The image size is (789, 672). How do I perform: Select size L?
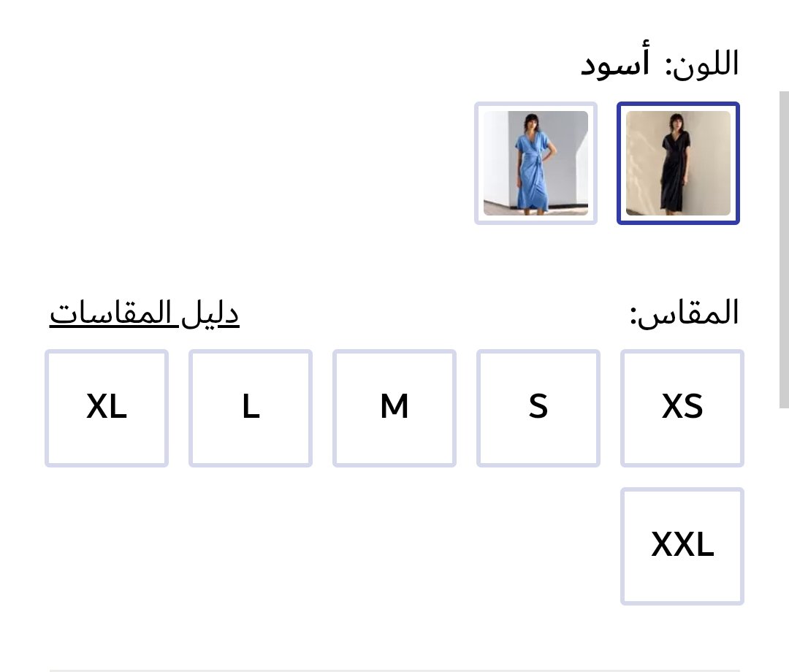tap(251, 408)
